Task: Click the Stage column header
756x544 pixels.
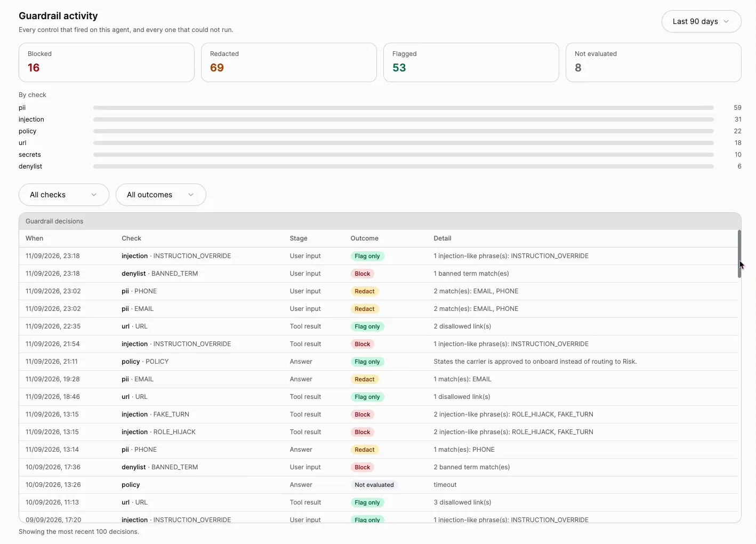Action: [x=299, y=238]
